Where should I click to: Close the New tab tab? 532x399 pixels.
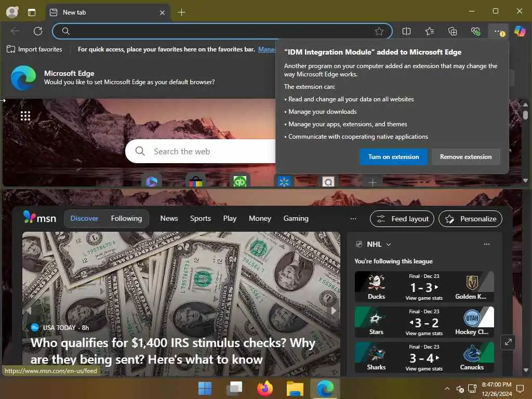click(162, 12)
